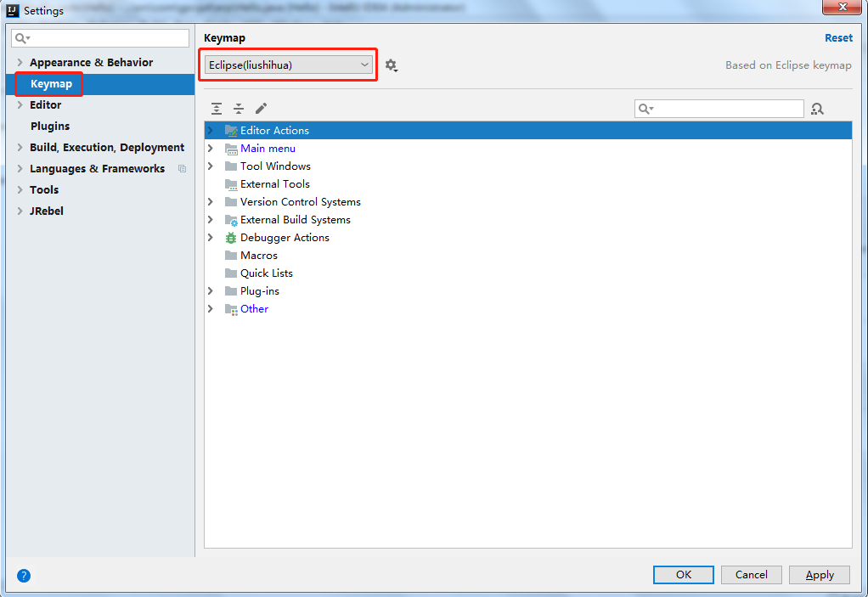This screenshot has width=868, height=597.
Task: Select the Tool Windows tree row
Action: tap(527, 166)
